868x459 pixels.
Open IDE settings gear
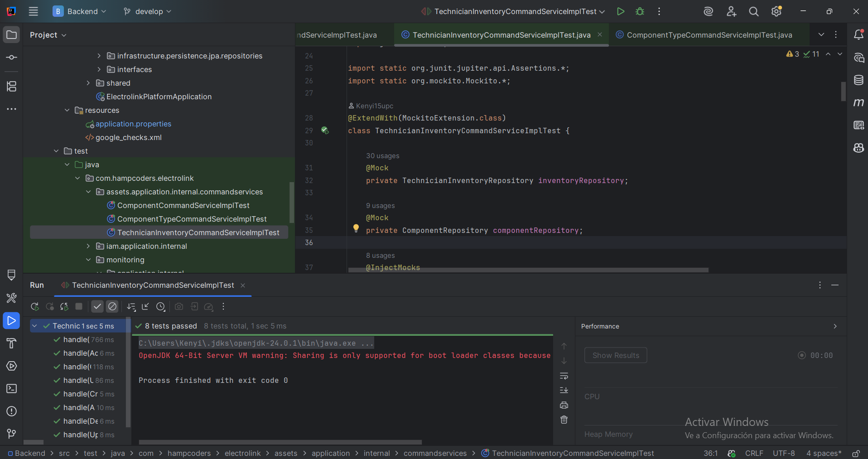click(776, 11)
